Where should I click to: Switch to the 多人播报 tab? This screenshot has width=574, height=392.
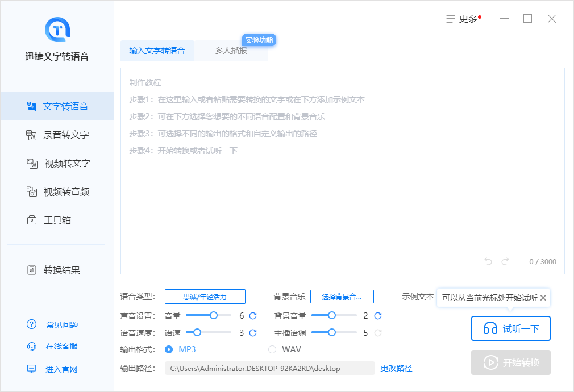point(232,51)
